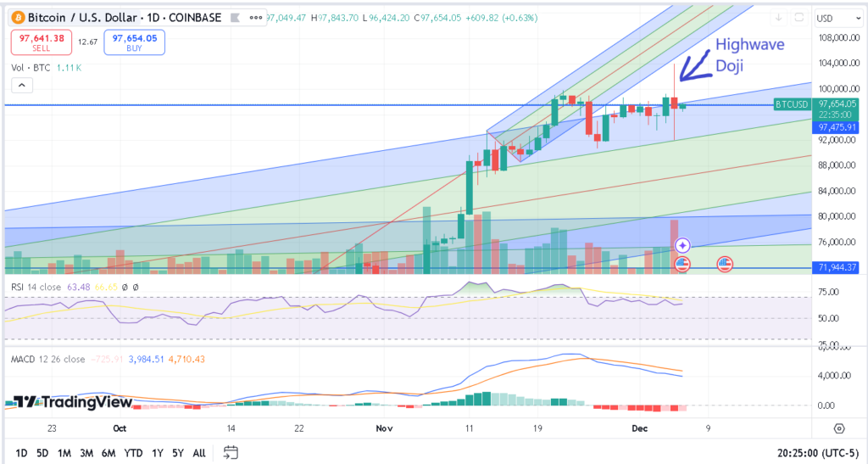Select the 1M time range
868x464 pixels.
[64, 453]
